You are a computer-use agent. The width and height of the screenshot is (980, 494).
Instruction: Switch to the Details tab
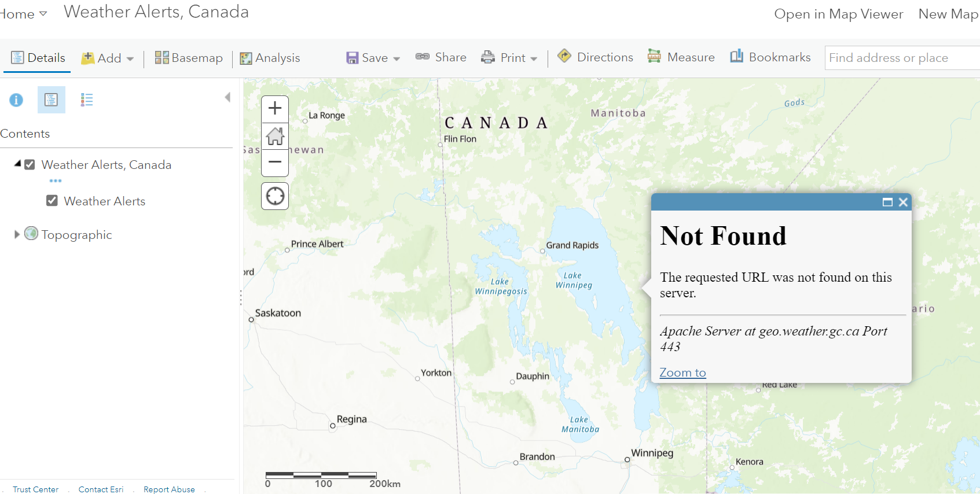[x=38, y=58]
